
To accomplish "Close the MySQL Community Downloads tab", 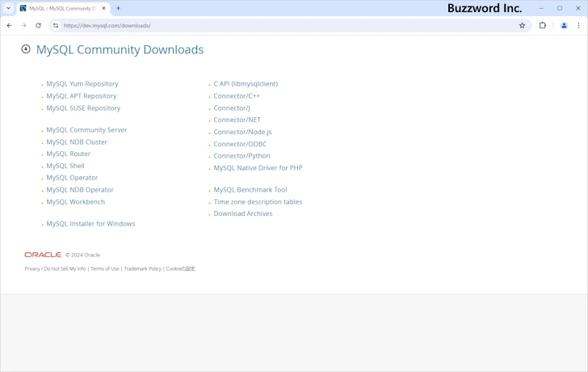I will 103,8.
